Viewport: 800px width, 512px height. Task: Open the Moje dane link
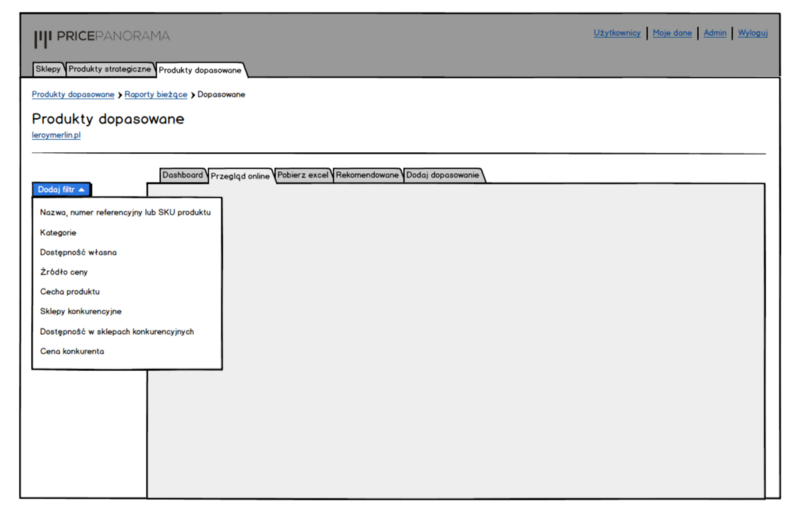(x=672, y=33)
